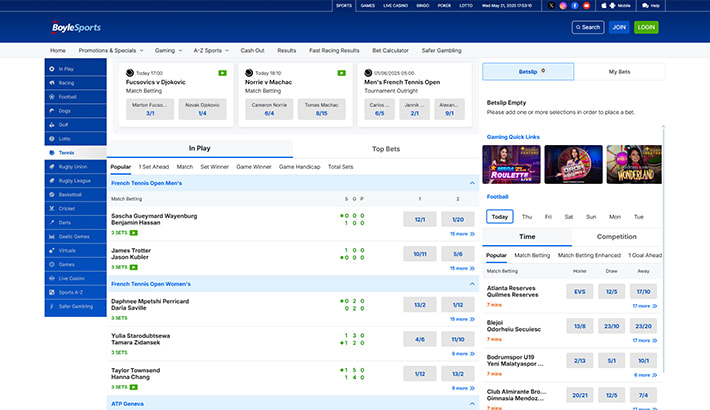Open the X (Twitter) social icon
Screen dimensions: 710x410
click(551, 5)
